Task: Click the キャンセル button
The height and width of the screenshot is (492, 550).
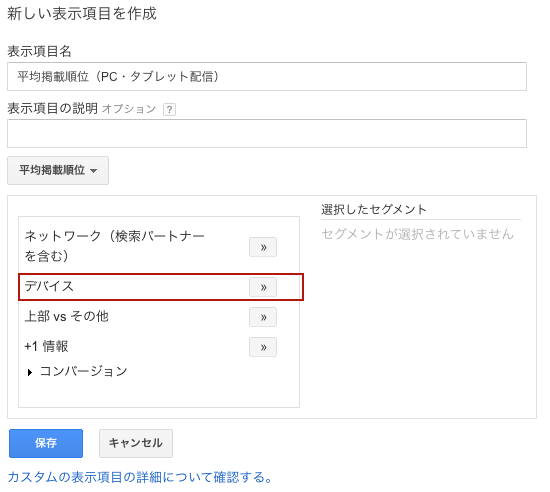Action: click(x=136, y=443)
